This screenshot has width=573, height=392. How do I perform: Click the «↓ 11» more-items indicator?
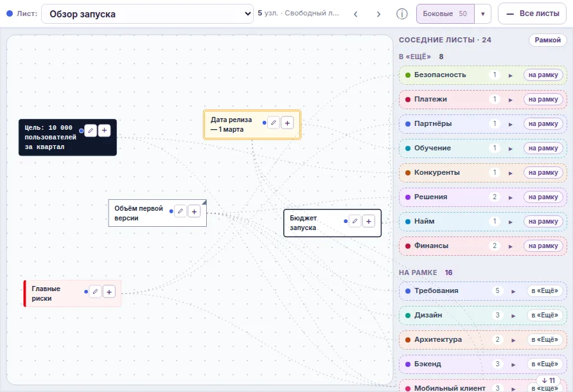pyautogui.click(x=549, y=380)
